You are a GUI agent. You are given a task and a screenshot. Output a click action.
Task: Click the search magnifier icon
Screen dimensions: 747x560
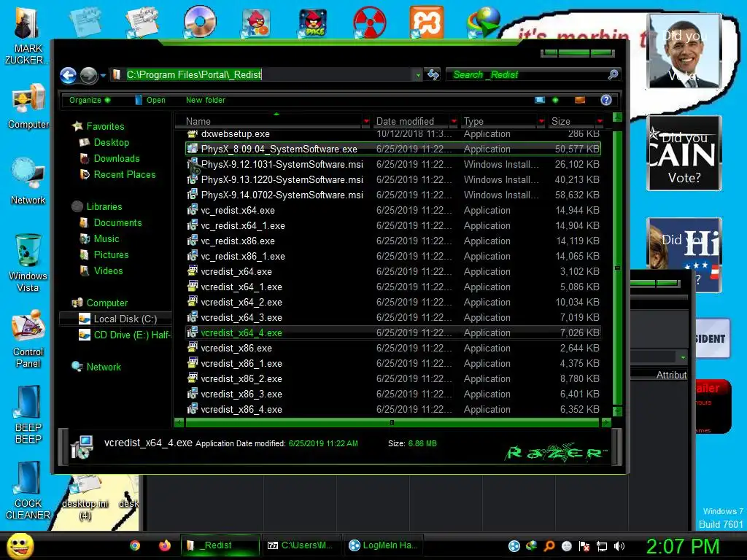tap(613, 74)
